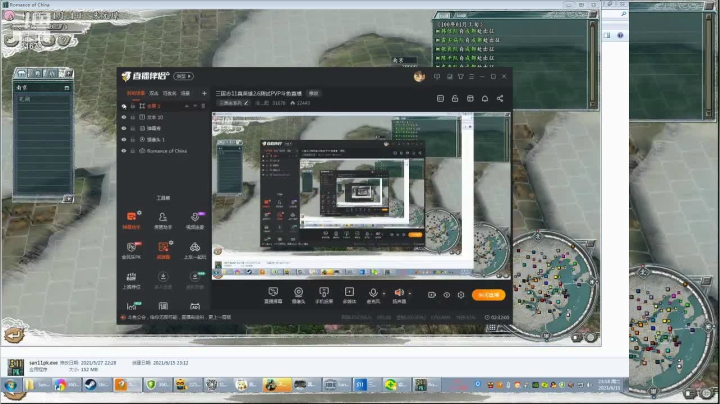Screen dimensions: 720x404
Task: Open the mode switch pill beside app logo
Action: click(183, 76)
